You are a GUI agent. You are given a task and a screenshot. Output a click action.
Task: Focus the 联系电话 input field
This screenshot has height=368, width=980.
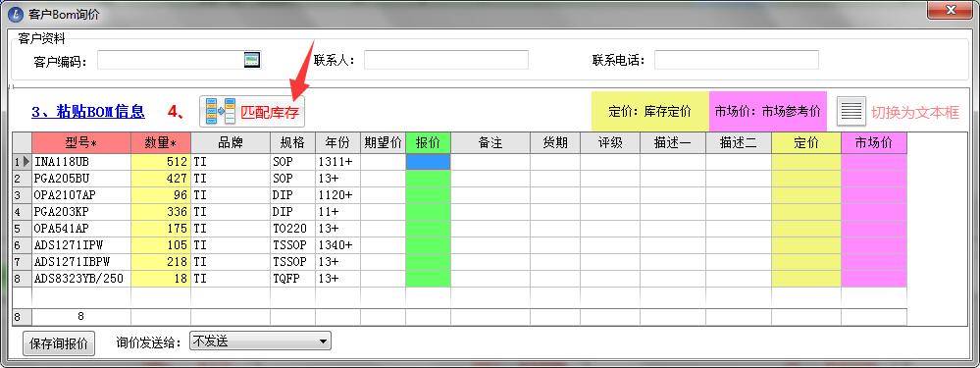tap(737, 60)
